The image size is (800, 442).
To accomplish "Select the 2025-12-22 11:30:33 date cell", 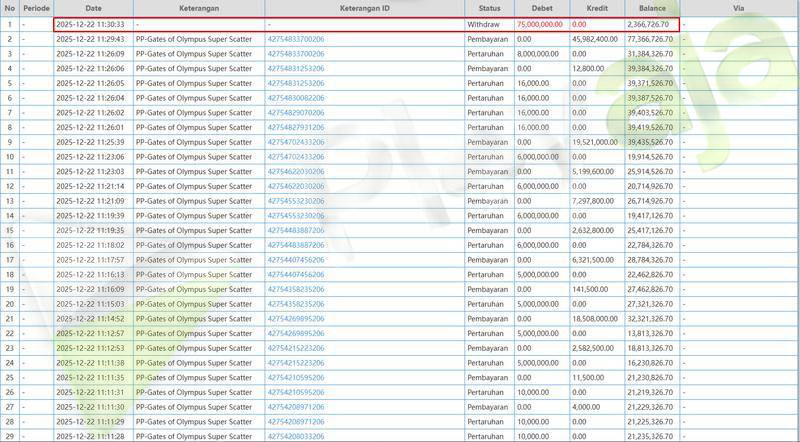I will click(x=91, y=23).
